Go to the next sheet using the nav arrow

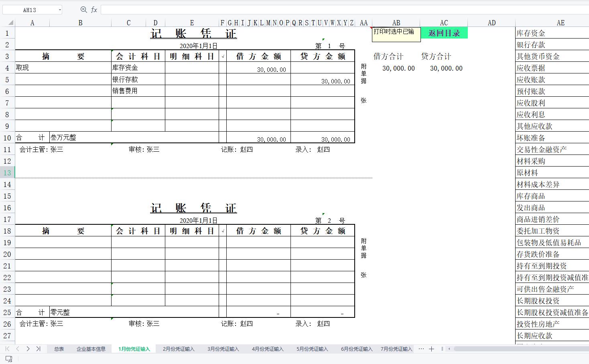tap(28, 349)
